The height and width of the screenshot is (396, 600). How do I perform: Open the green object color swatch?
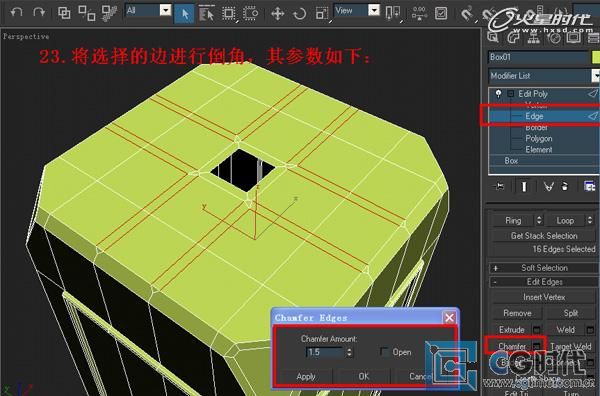(596, 57)
